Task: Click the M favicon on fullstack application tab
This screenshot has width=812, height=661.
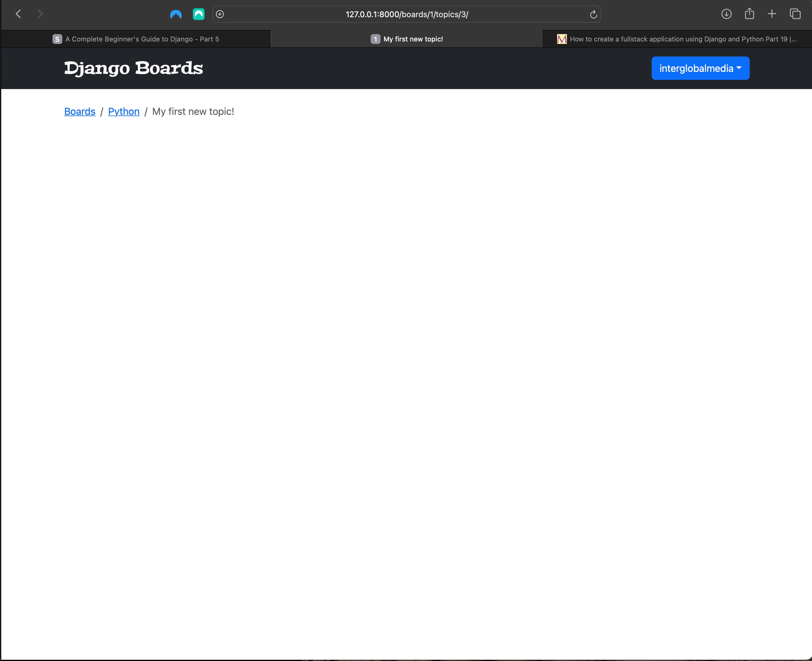Action: [561, 39]
